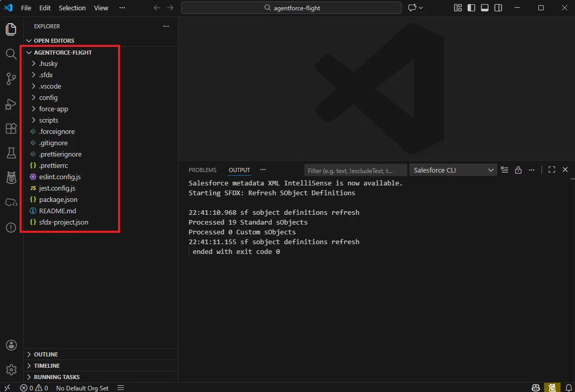Switch to the PROBLEMS tab

coord(203,170)
